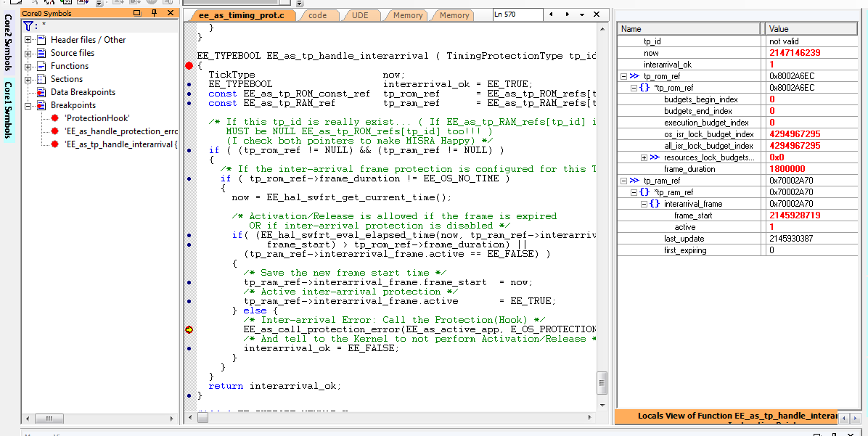Switch to the ee_as_timing_prot.c tab
Viewport: 868px width, 436px height.
pos(242,15)
